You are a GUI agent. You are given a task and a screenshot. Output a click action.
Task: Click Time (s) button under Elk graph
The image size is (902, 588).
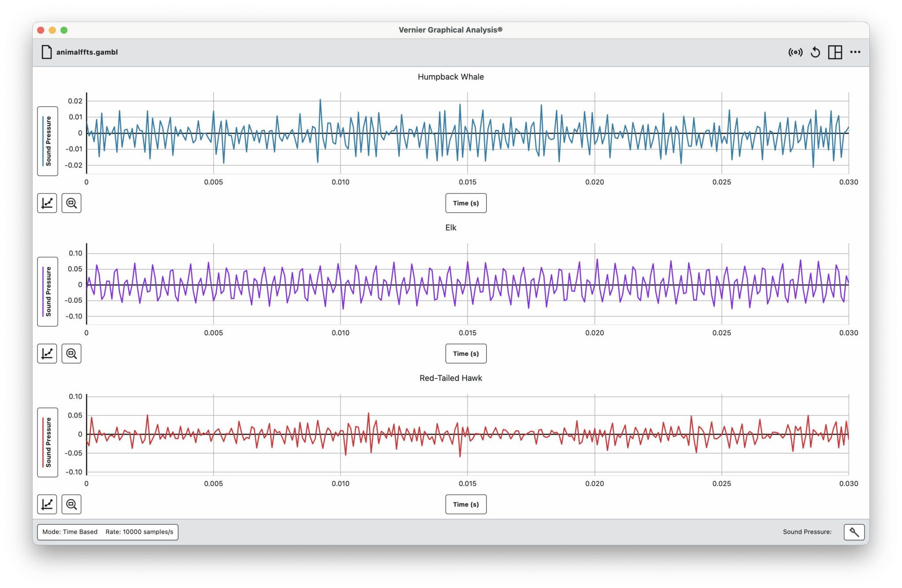pos(466,354)
